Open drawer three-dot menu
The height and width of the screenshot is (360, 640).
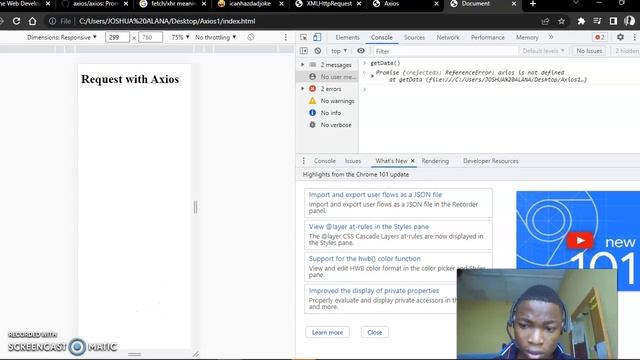303,161
